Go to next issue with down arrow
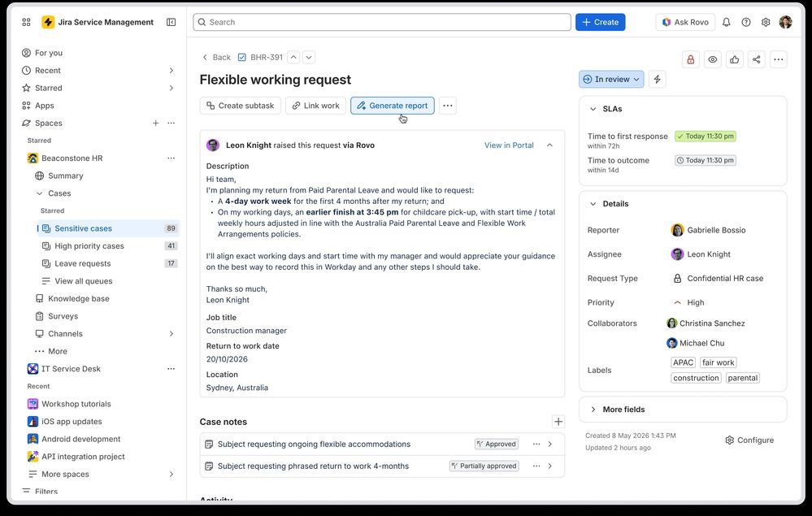The image size is (812, 516). 309,58
